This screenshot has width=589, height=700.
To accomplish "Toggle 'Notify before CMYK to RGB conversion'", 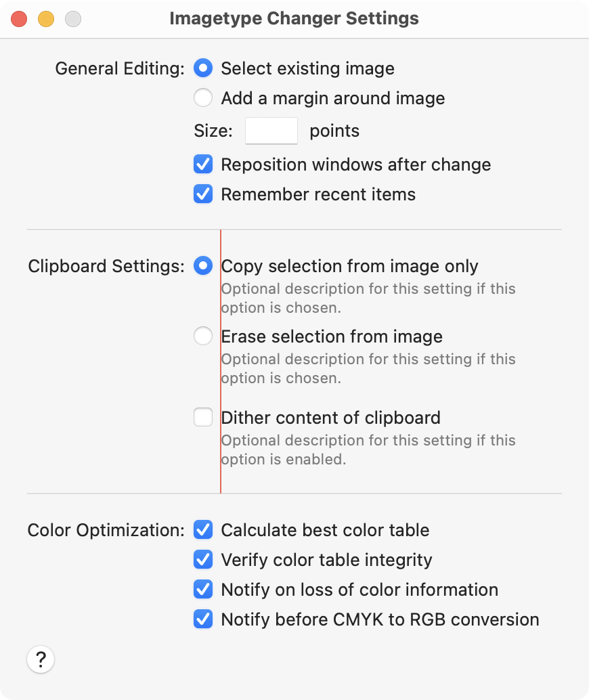I will [203, 619].
